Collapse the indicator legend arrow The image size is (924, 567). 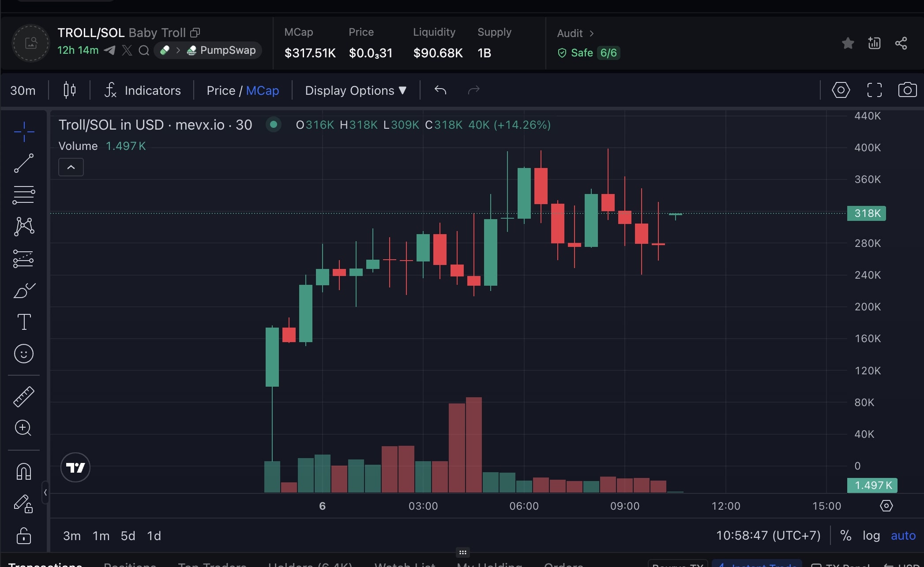pos(71,167)
